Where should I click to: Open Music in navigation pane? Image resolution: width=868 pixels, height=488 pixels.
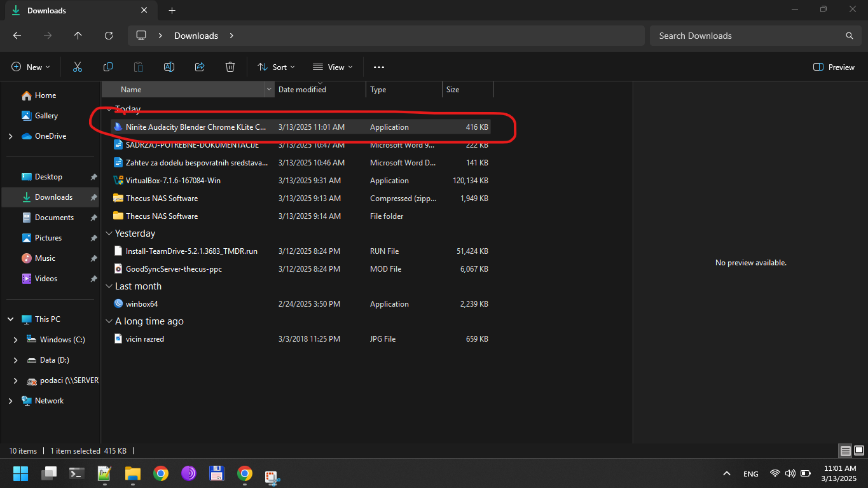click(x=45, y=258)
